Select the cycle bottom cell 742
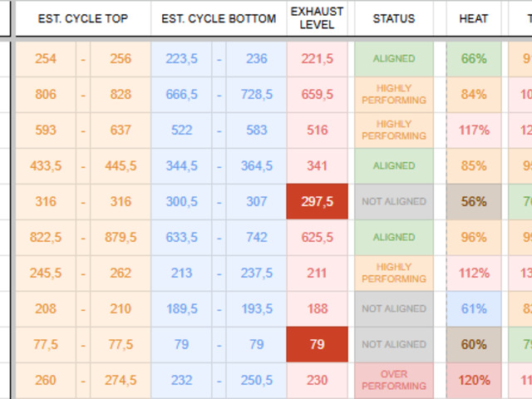Screen dimensions: 532x399 257,238
